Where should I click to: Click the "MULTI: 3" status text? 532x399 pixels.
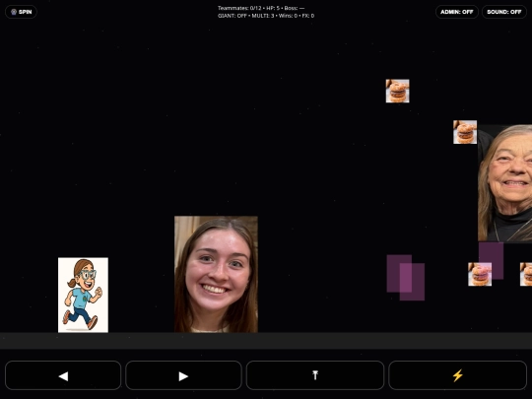pos(263,16)
